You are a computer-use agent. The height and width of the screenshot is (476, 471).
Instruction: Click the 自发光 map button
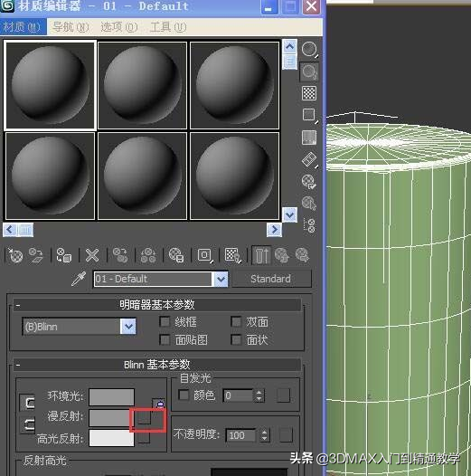[284, 395]
